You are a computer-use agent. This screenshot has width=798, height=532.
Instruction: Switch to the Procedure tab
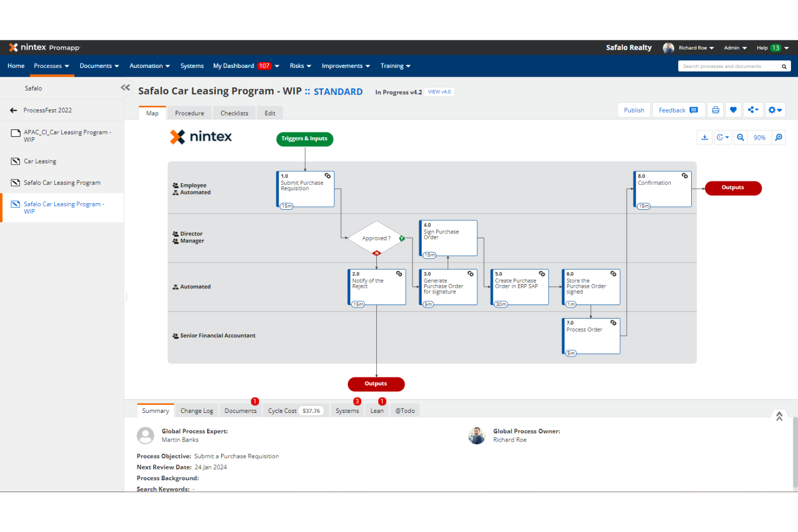point(189,113)
